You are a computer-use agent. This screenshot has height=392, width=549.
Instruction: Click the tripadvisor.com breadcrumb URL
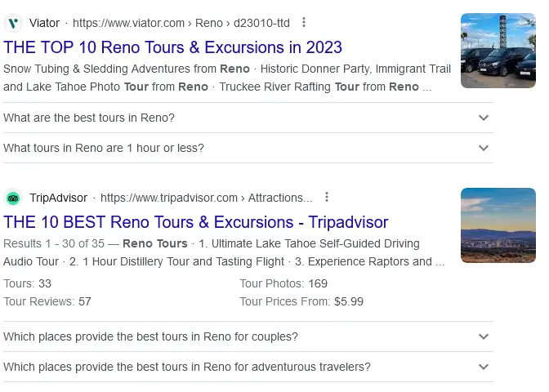pos(206,198)
